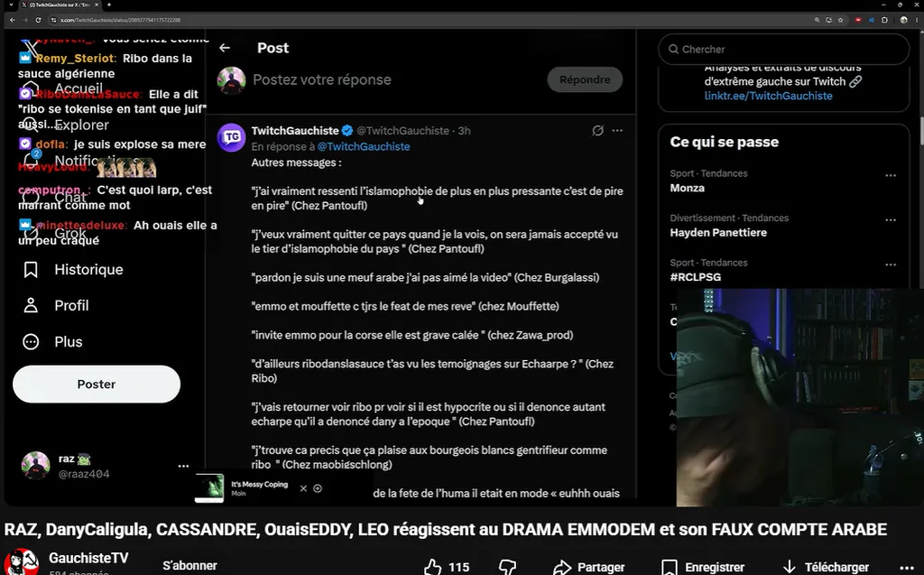
Task: Open raaz404 account options menu
Action: (x=183, y=466)
